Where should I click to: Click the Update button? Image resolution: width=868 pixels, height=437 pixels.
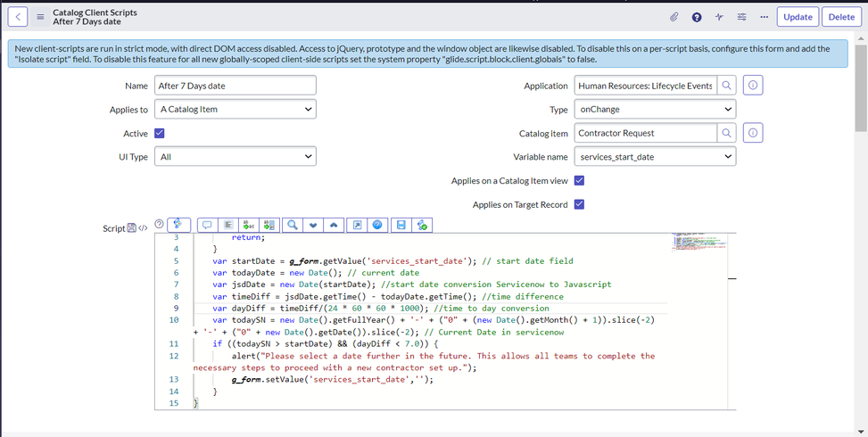click(x=798, y=17)
